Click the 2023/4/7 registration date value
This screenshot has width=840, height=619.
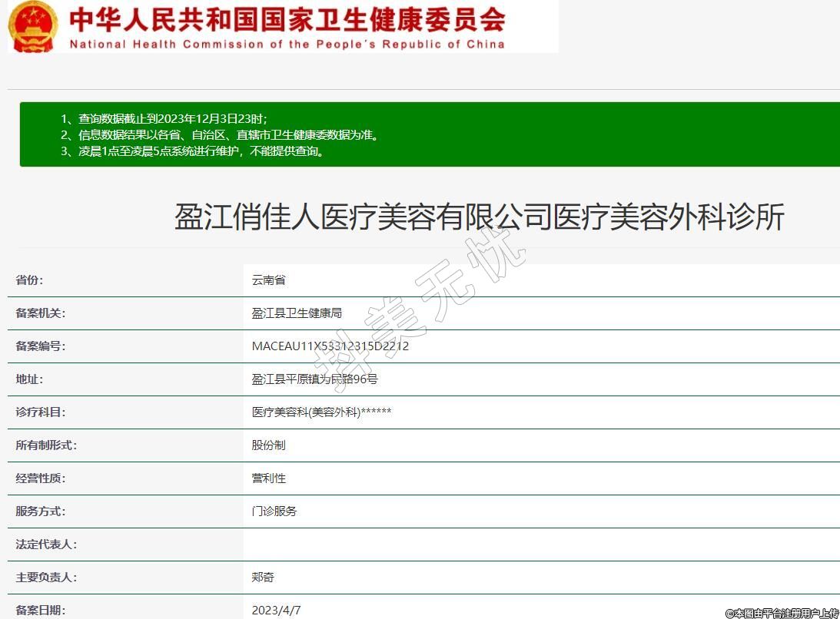[277, 611]
